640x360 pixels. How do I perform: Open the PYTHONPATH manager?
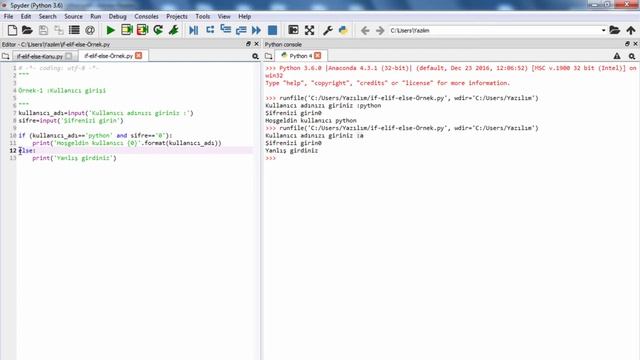coord(343,30)
